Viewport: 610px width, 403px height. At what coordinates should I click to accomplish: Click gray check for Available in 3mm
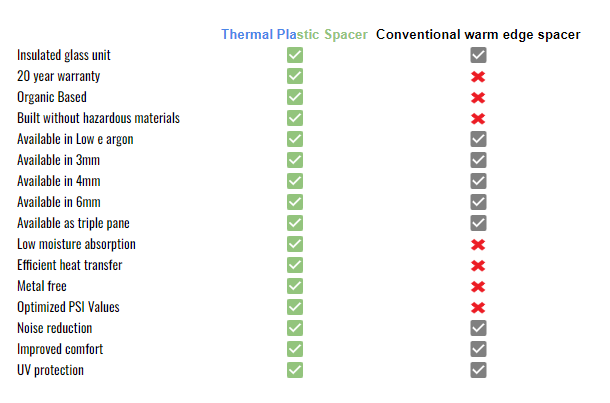click(478, 160)
